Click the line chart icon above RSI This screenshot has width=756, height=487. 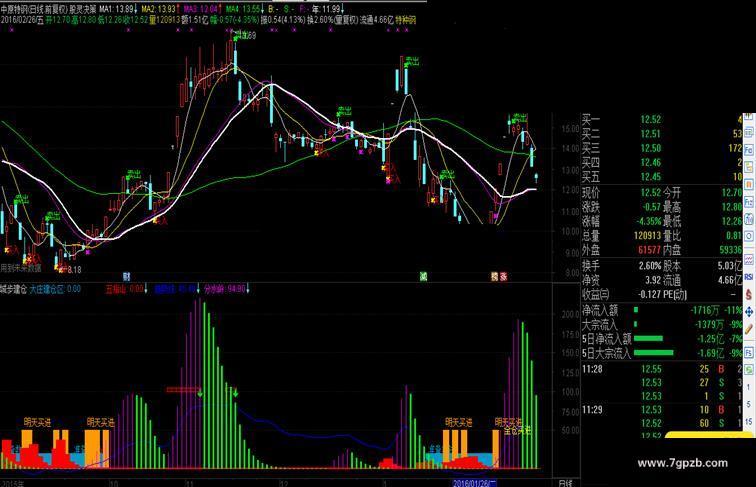pyautogui.click(x=749, y=260)
